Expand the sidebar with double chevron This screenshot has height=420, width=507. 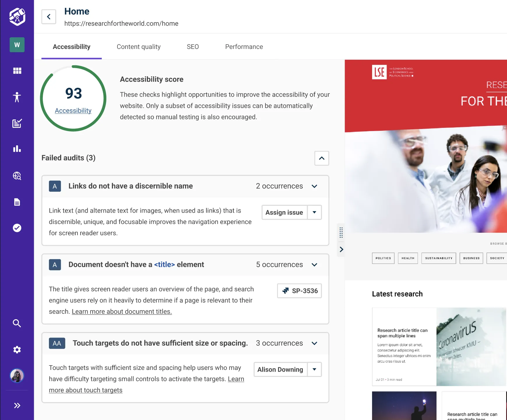(x=17, y=405)
